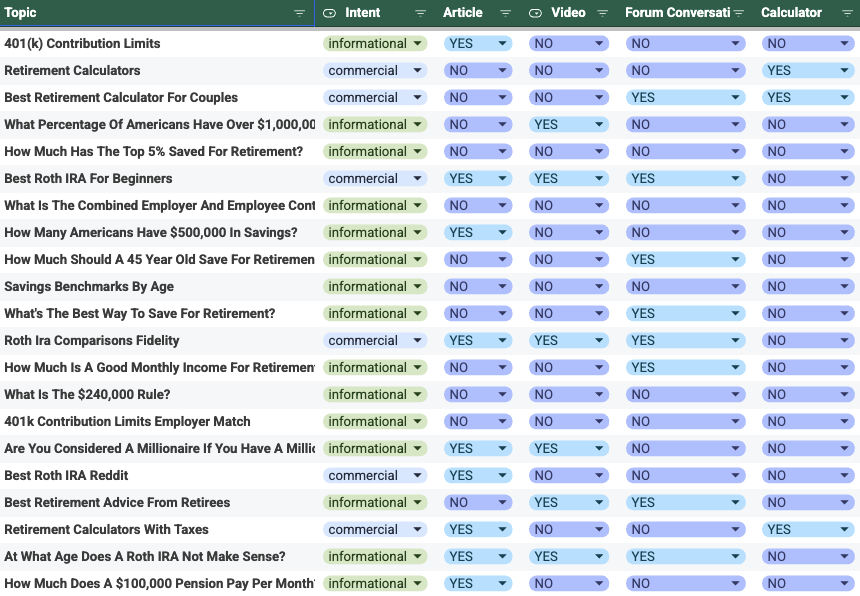Open the Calculator column filter icon
The width and height of the screenshot is (860, 596).
tap(845, 13)
